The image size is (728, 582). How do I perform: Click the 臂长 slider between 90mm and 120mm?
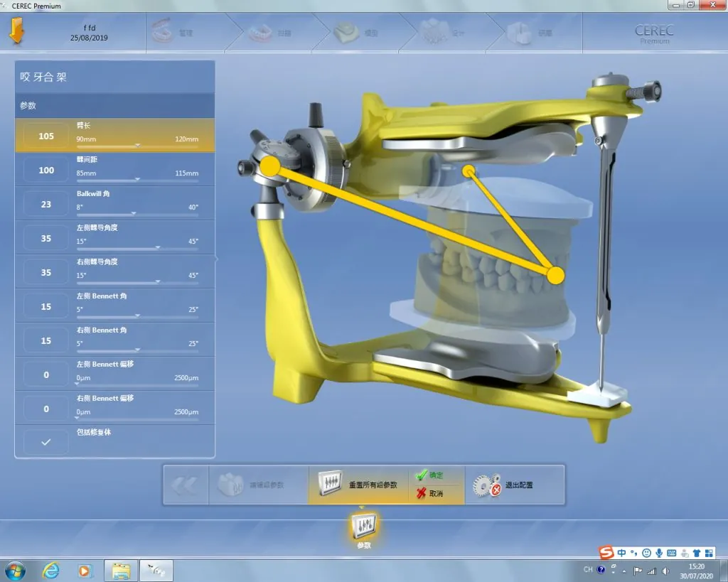tap(137, 145)
